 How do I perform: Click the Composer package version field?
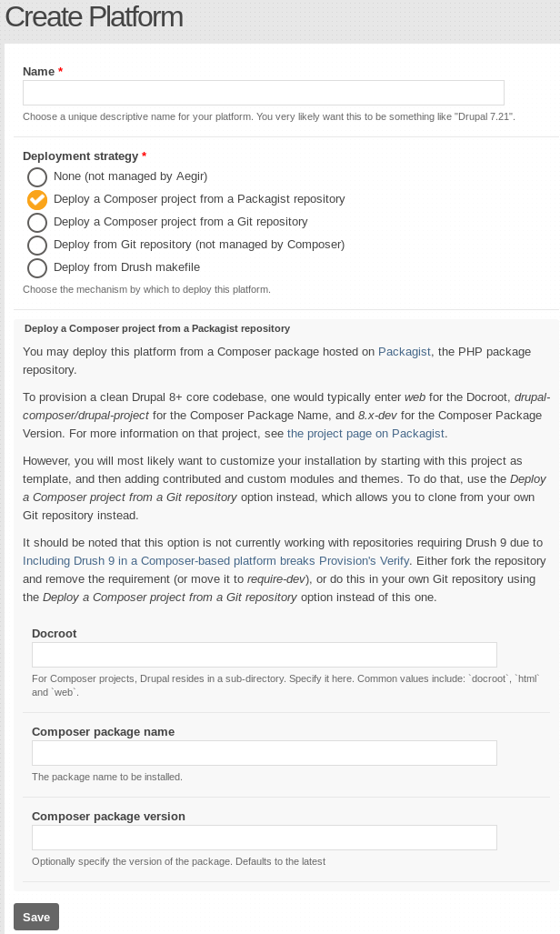(264, 838)
